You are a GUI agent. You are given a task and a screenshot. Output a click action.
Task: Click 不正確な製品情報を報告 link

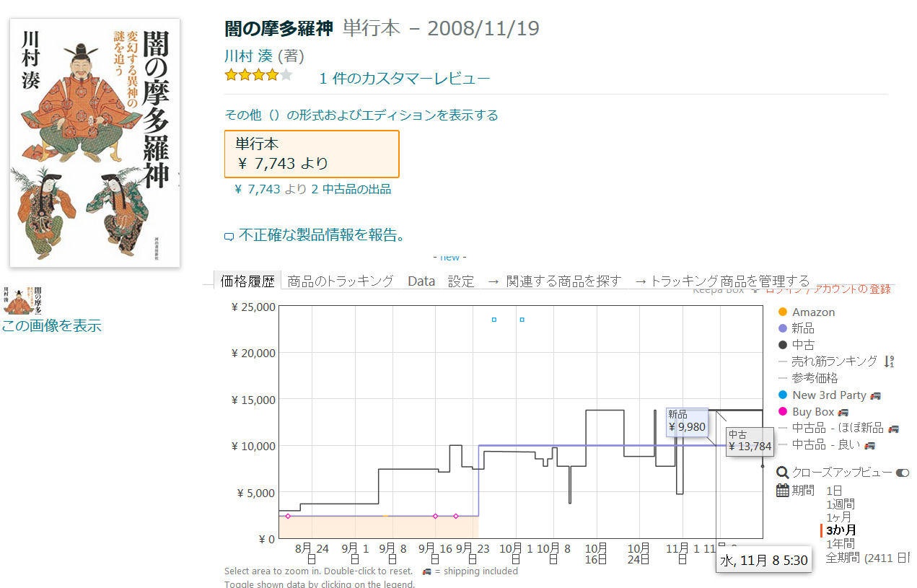(322, 235)
